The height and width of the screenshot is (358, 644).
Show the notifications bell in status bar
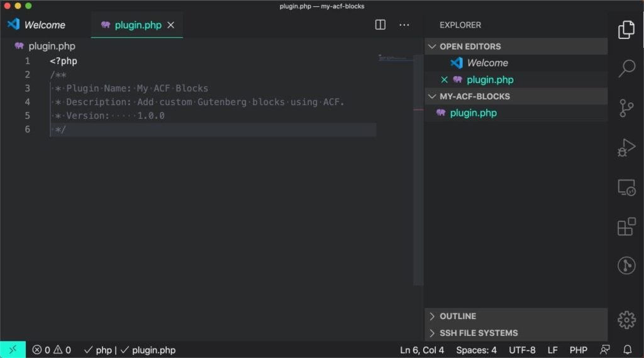pyautogui.click(x=627, y=350)
